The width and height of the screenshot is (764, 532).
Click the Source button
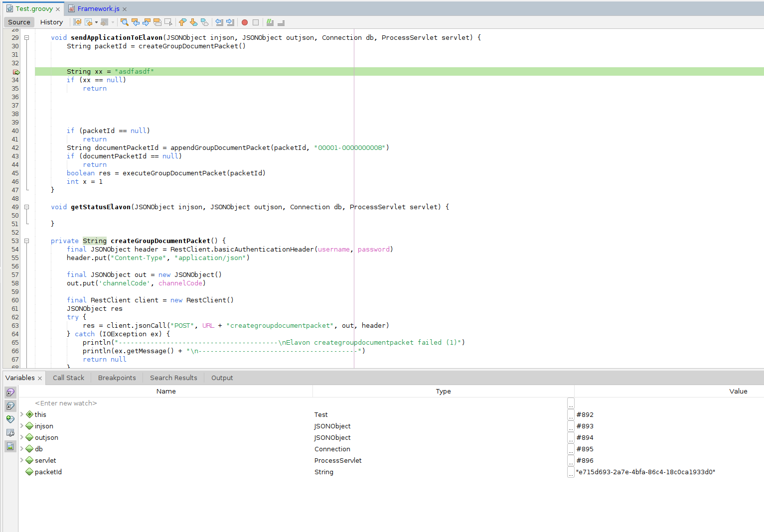(18, 22)
